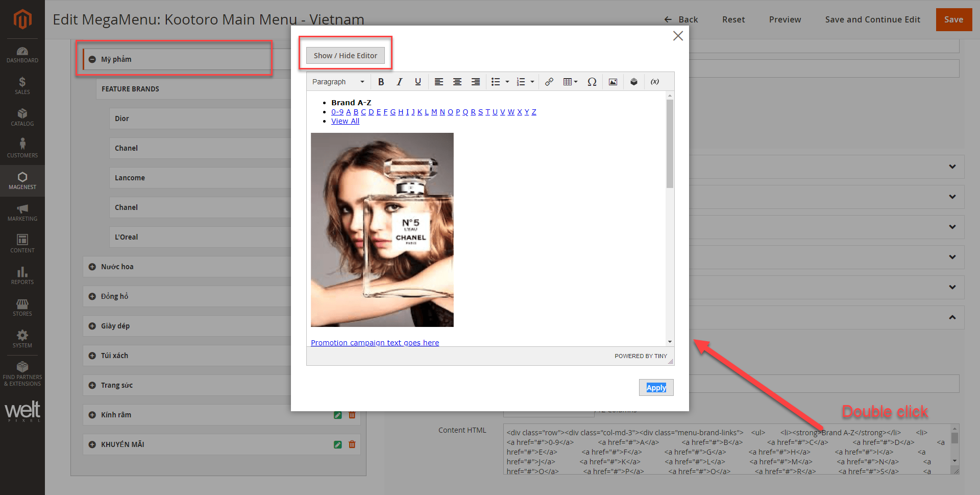Expand the Túi xách menu item

coord(92,356)
